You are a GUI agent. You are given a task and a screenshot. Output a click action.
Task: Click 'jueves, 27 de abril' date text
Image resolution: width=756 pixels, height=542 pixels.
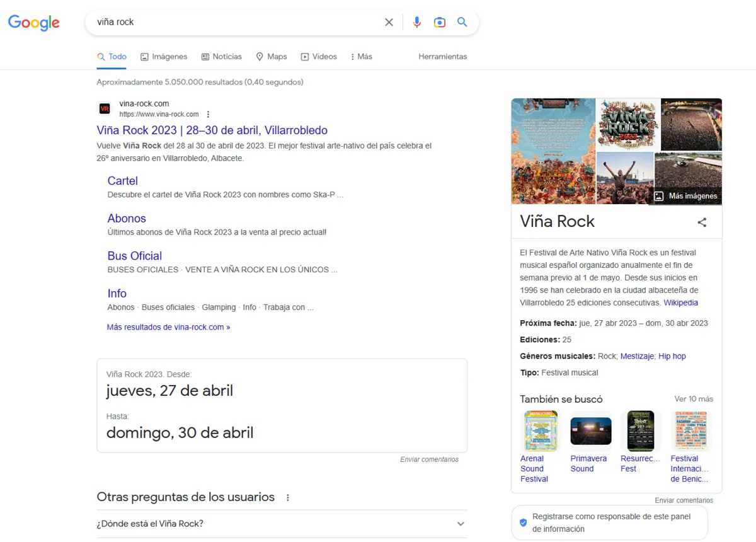[x=169, y=391]
